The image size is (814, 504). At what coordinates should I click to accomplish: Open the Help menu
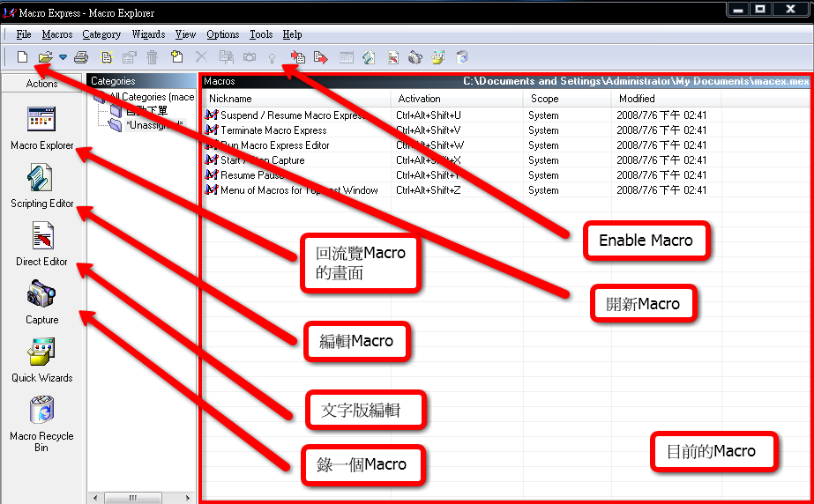coord(292,34)
